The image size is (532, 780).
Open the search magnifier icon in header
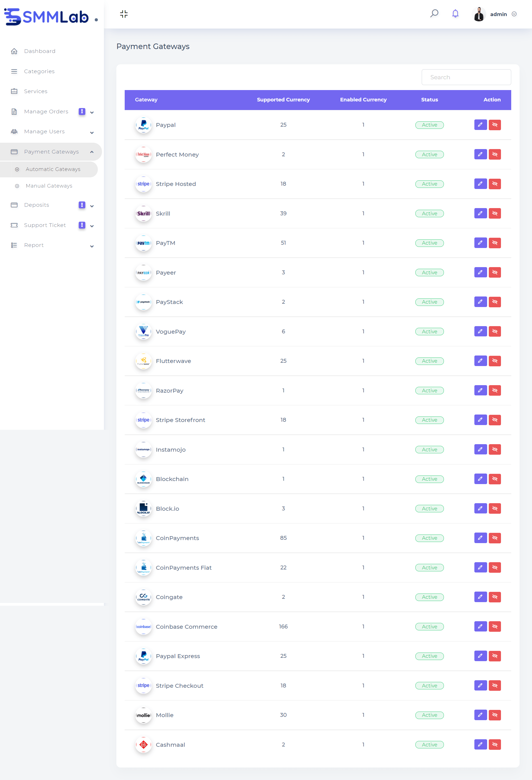[434, 13]
